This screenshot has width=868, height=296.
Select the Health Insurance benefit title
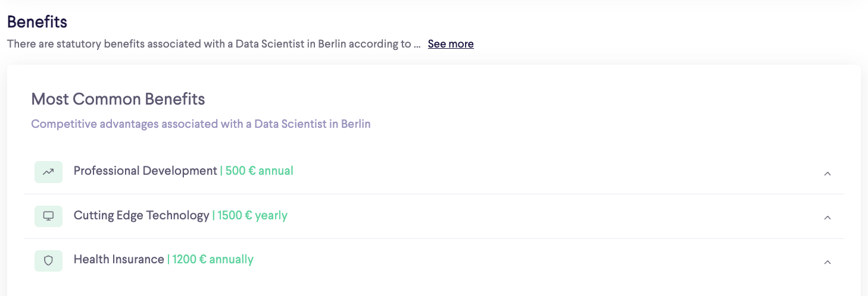point(119,259)
